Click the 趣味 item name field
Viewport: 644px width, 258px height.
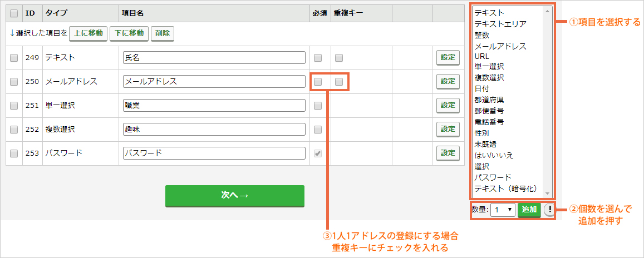[x=214, y=129]
